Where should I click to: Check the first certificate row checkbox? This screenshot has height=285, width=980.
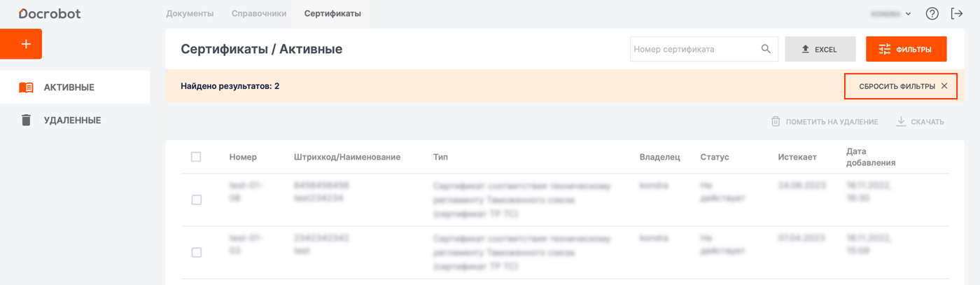click(197, 200)
